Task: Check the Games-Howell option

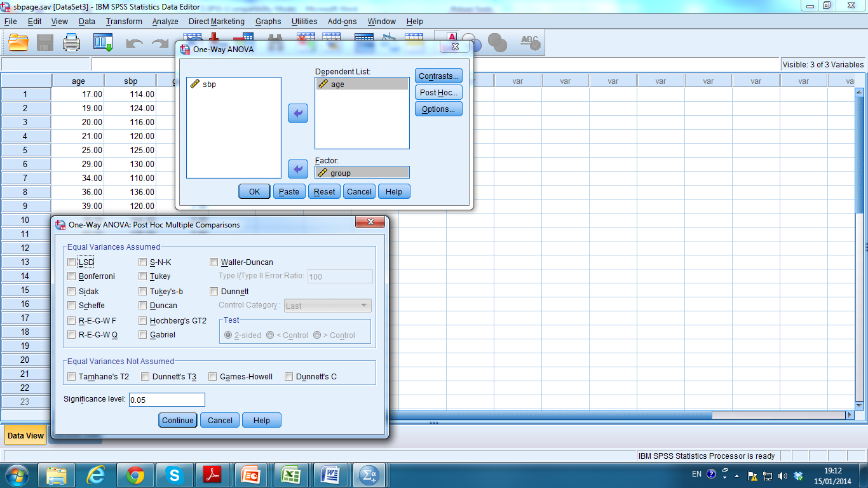Action: (213, 376)
